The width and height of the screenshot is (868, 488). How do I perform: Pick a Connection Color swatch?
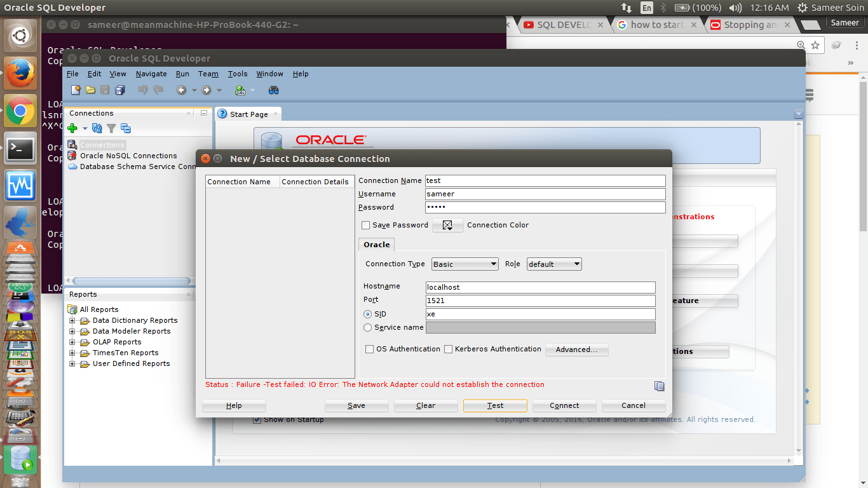[447, 225]
